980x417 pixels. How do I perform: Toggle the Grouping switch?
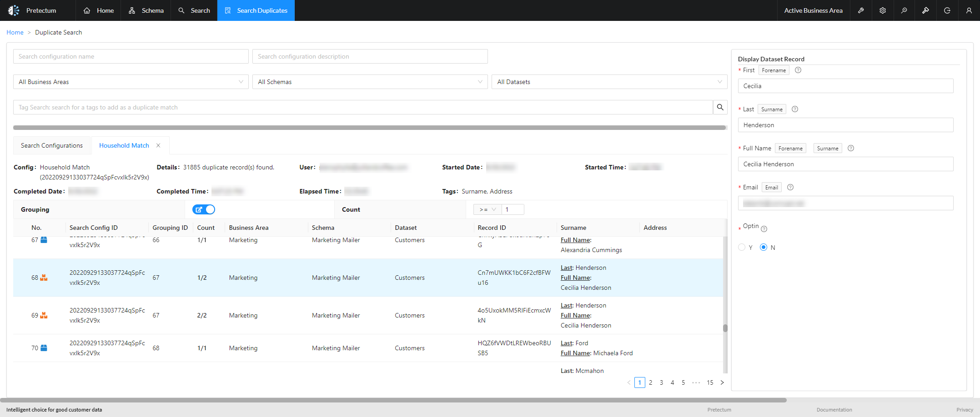[204, 209]
